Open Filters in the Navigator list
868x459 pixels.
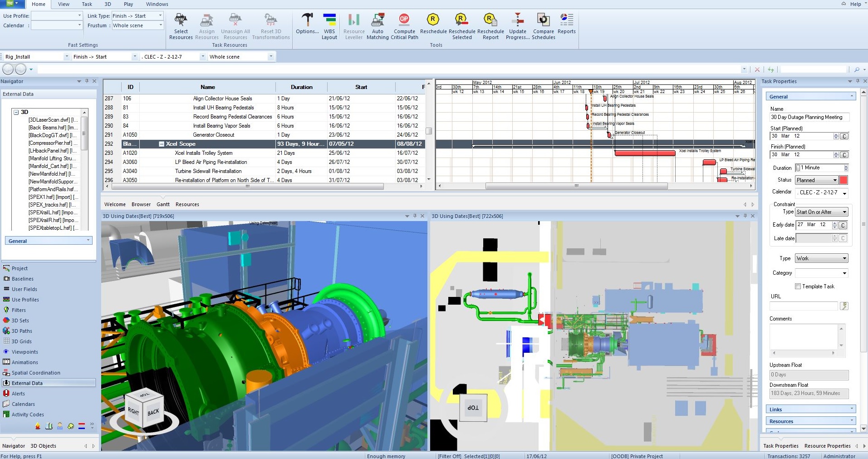click(19, 310)
